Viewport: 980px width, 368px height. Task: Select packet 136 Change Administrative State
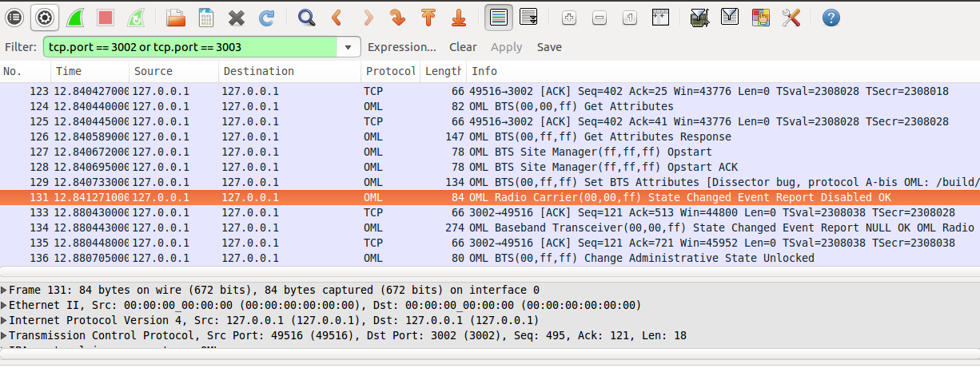point(490,258)
